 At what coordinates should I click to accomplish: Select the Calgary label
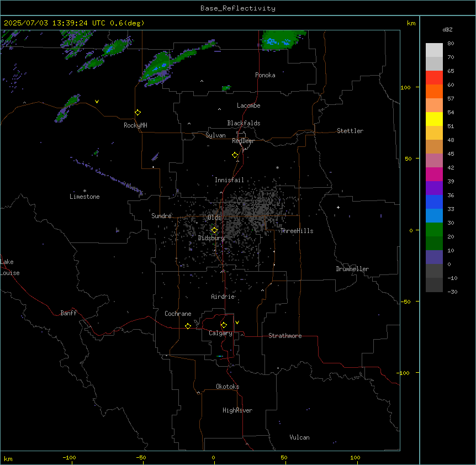pos(220,333)
